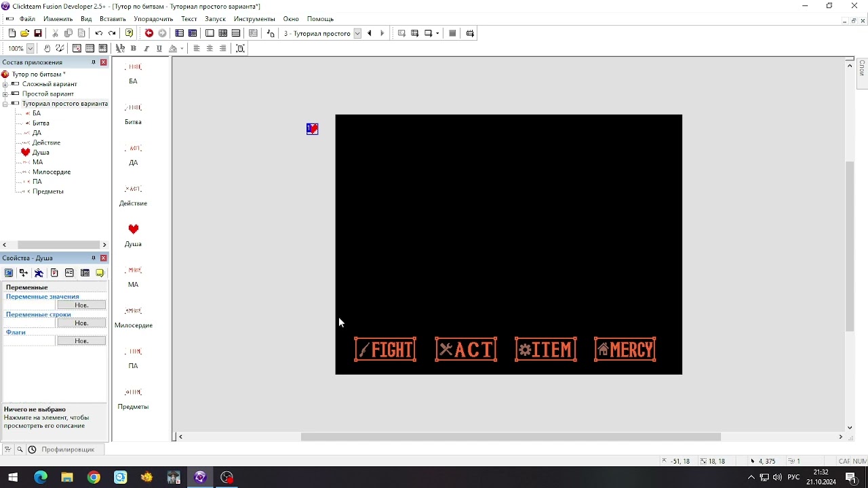Click the Cut scissors icon
Viewport: 868px width, 488px height.
[56, 33]
